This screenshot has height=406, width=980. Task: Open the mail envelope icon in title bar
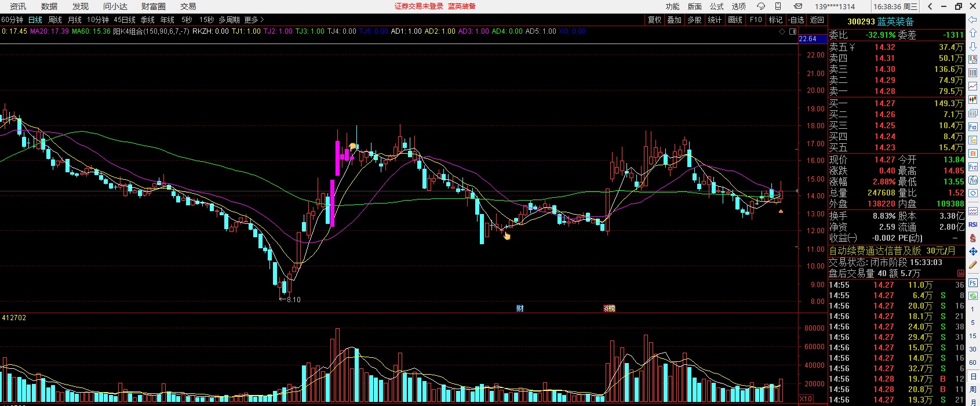click(x=798, y=6)
